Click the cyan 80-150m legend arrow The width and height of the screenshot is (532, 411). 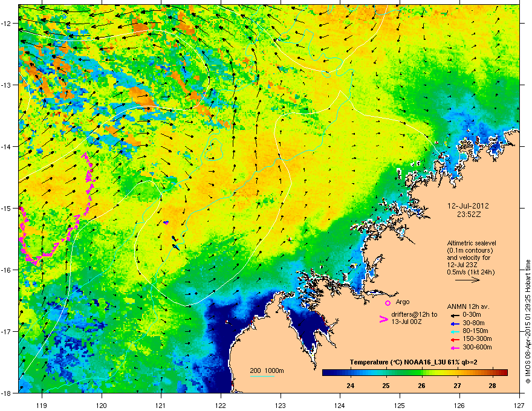(x=455, y=331)
